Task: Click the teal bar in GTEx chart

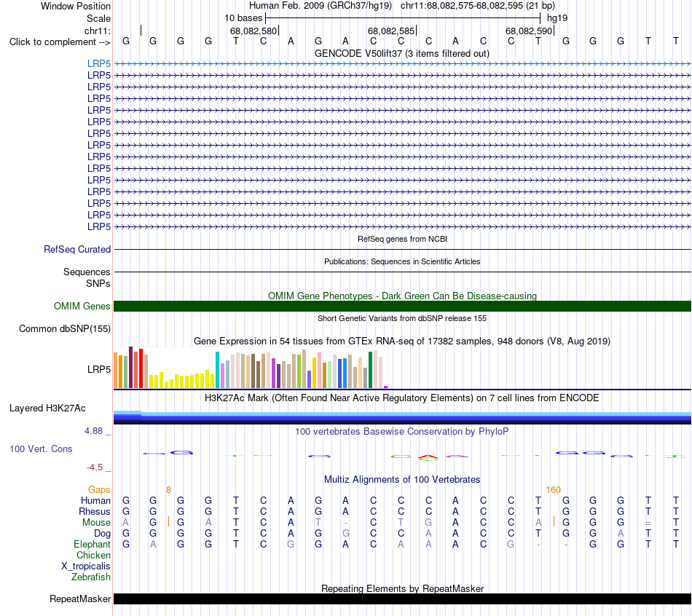Action: click(x=218, y=370)
